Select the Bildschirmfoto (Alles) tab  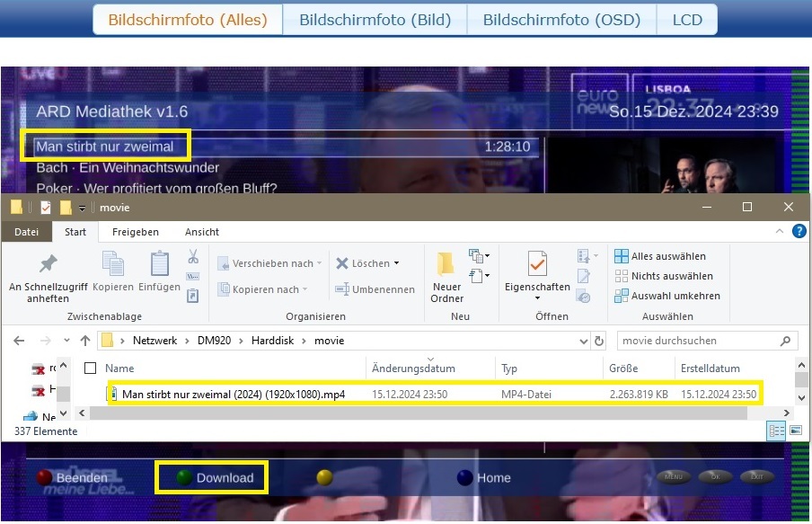tap(188, 20)
